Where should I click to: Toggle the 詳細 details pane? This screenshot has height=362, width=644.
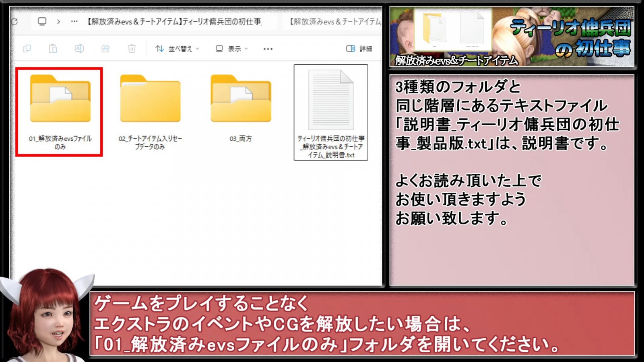click(359, 49)
